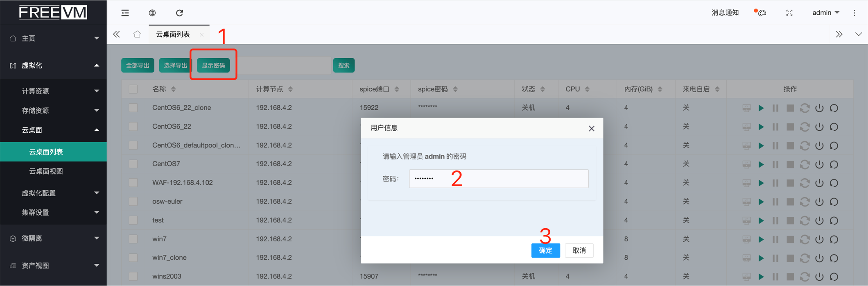Viewport: 868px width, 286px height.
Task: Select the win7 row checkbox
Action: click(x=133, y=239)
